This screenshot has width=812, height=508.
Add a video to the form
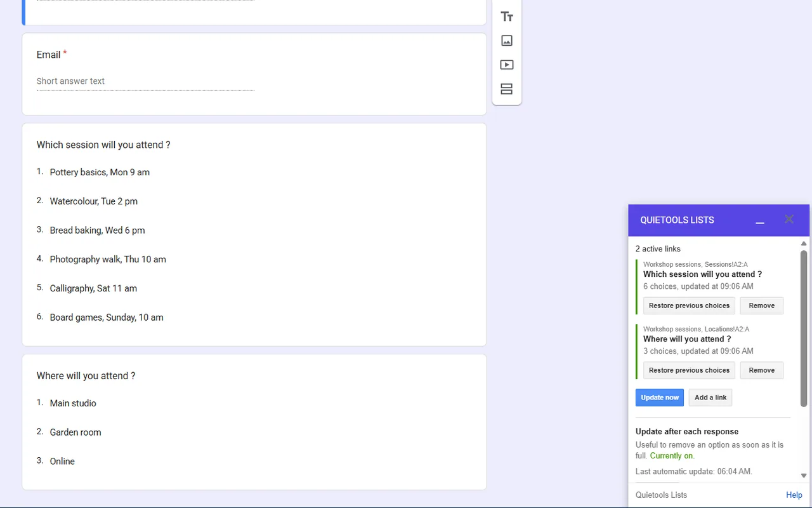tap(506, 65)
